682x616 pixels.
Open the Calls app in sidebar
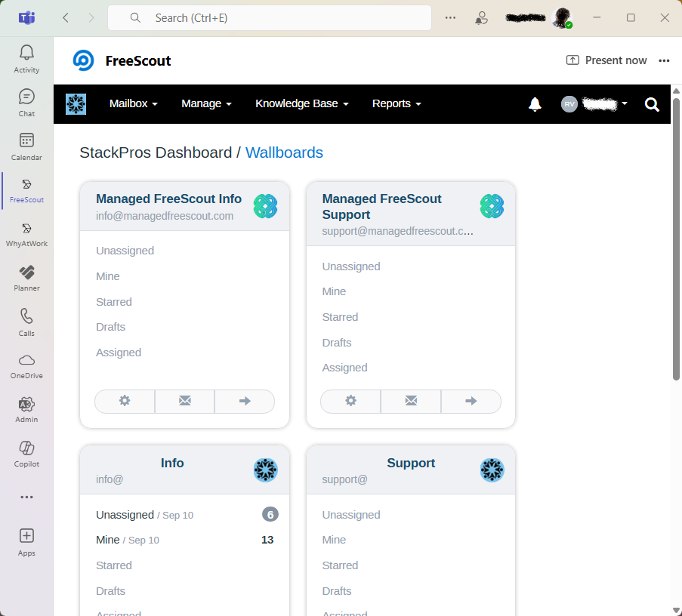click(x=26, y=322)
